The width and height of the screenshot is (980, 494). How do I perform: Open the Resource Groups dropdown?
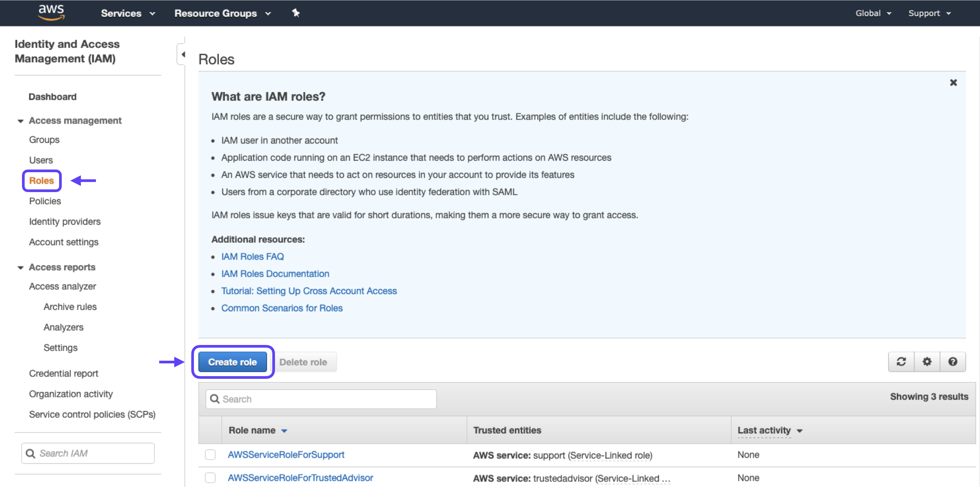point(222,13)
